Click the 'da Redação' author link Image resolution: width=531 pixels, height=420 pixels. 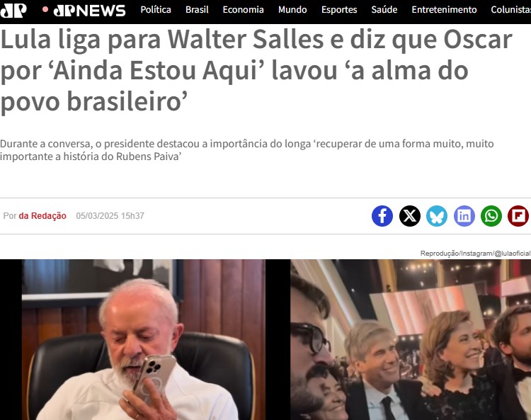point(42,216)
